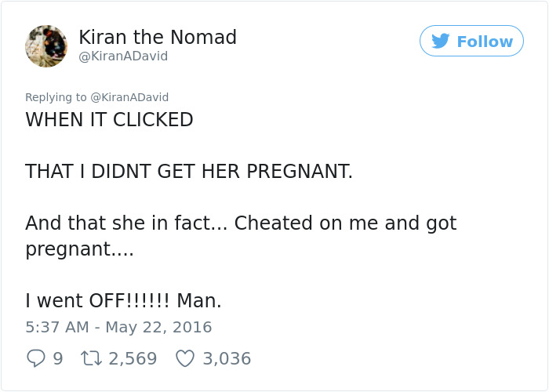Click the @KiranADavid handle below the name
Image resolution: width=549 pixels, height=392 pixels.
123,56
